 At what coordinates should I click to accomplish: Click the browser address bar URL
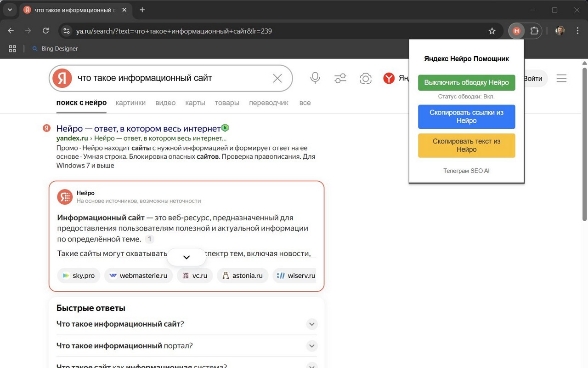pos(174,31)
